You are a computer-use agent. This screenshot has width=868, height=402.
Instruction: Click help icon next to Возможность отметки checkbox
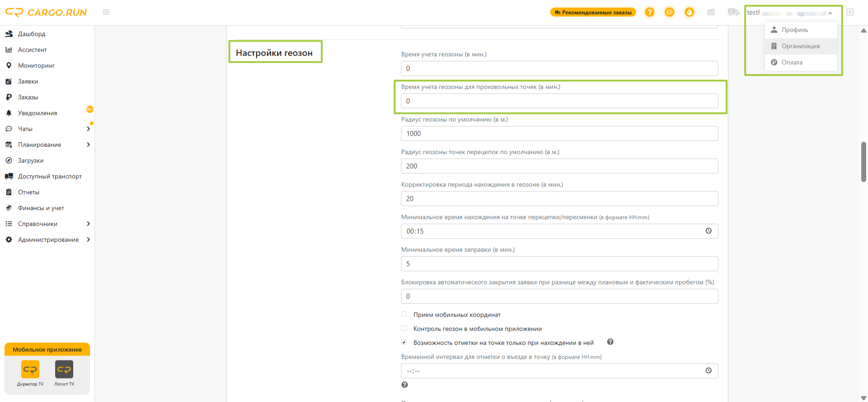(610, 342)
